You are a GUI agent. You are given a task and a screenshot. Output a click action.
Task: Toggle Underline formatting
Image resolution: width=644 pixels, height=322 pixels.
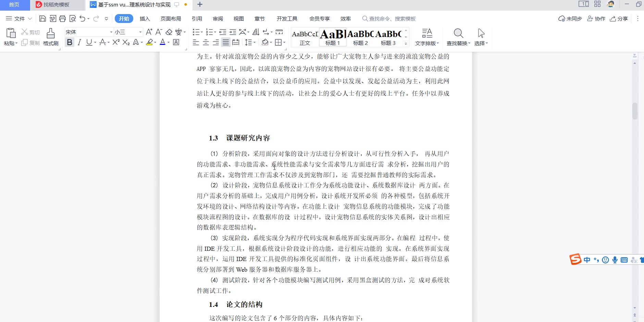(x=89, y=42)
